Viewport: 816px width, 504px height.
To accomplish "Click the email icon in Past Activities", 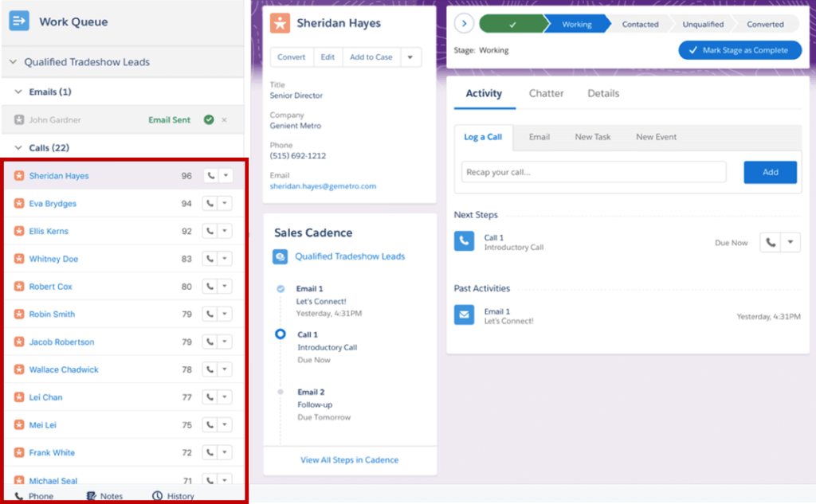I will pyautogui.click(x=464, y=315).
